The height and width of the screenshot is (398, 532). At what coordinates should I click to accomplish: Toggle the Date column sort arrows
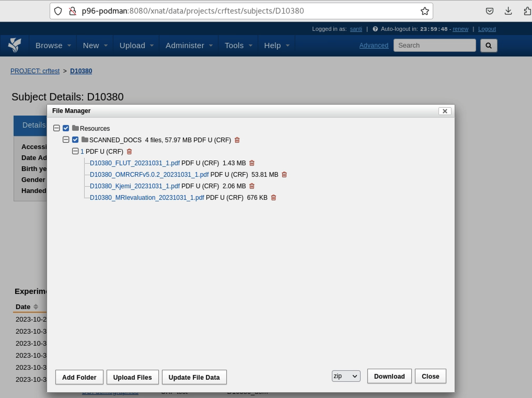coord(36,306)
